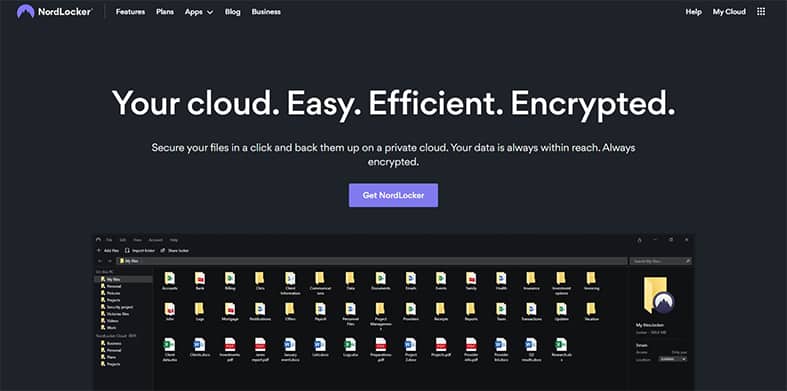Go to the Plans page

coord(165,12)
